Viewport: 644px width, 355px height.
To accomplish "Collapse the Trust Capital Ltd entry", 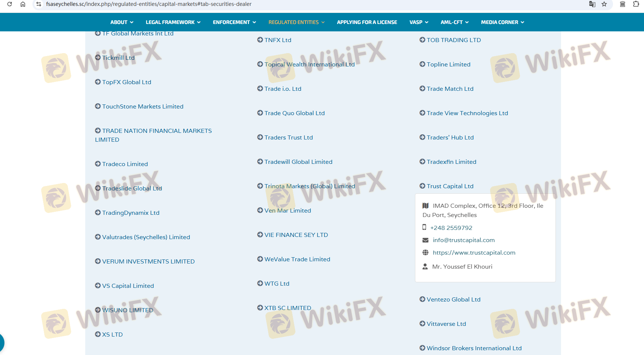I will (450, 186).
